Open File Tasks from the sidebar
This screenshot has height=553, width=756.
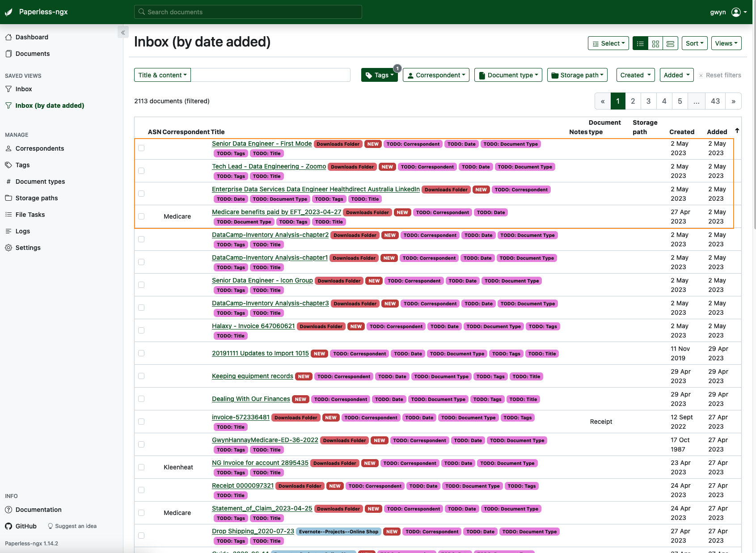coord(9,215)
